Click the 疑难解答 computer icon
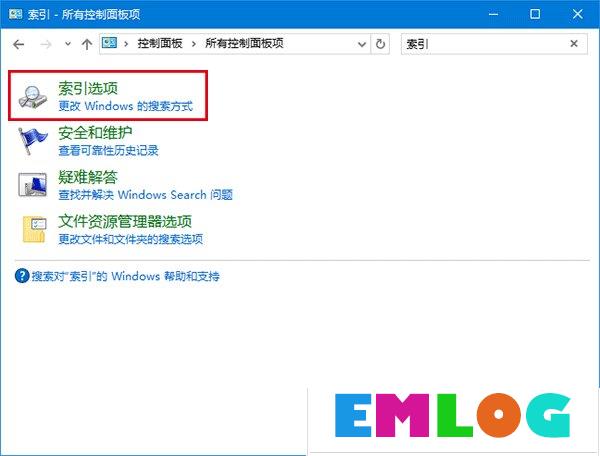The image size is (600, 456). click(x=33, y=185)
